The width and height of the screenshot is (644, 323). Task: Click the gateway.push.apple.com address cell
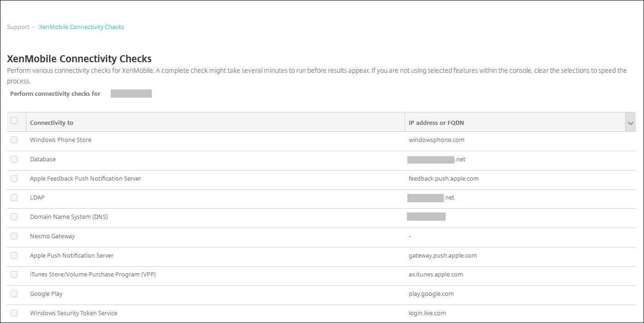[x=442, y=256]
